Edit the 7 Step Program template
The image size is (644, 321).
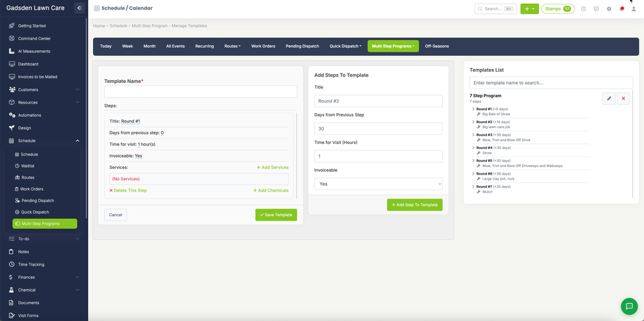click(609, 99)
